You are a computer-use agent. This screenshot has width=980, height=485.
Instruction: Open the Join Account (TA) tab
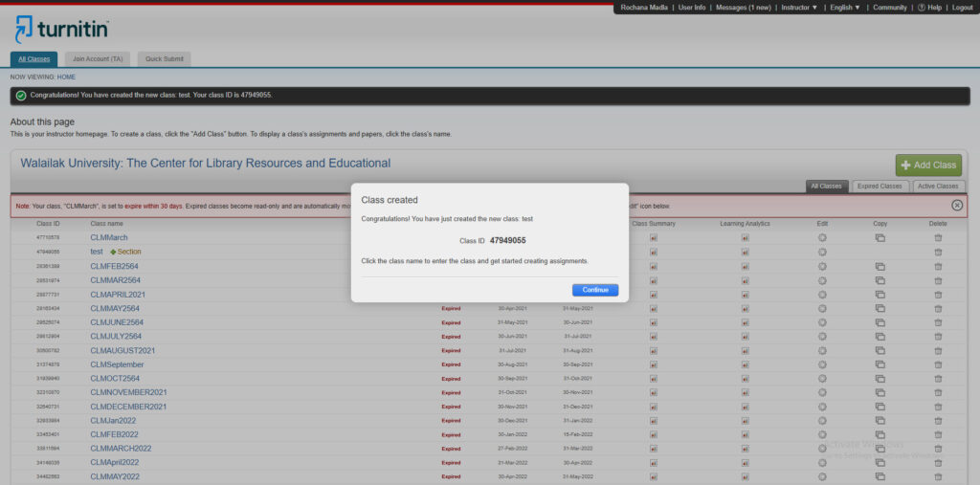(x=98, y=59)
